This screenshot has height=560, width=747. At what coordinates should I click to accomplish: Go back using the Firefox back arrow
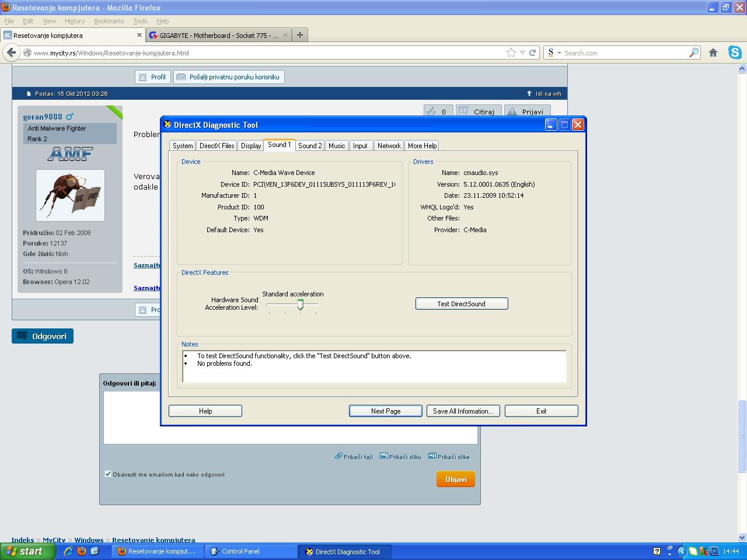point(11,52)
